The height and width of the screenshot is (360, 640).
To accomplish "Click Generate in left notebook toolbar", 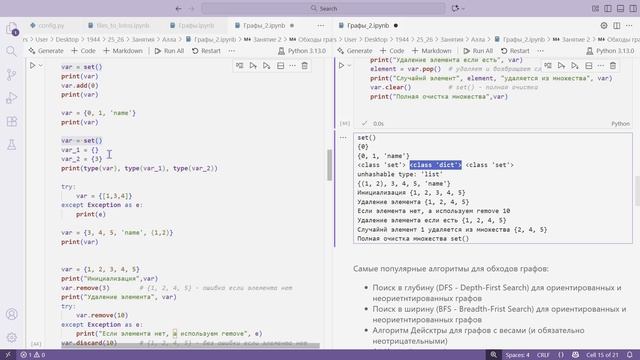I will pos(46,51).
